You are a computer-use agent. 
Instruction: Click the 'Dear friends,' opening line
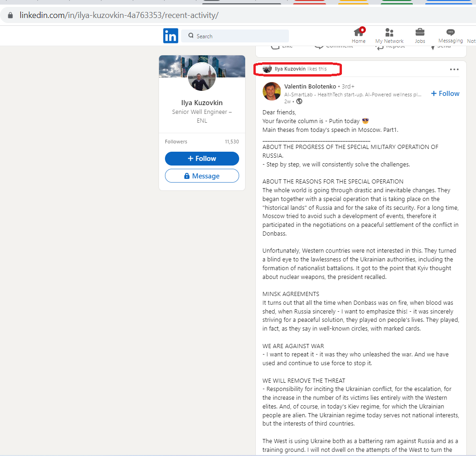[279, 113]
